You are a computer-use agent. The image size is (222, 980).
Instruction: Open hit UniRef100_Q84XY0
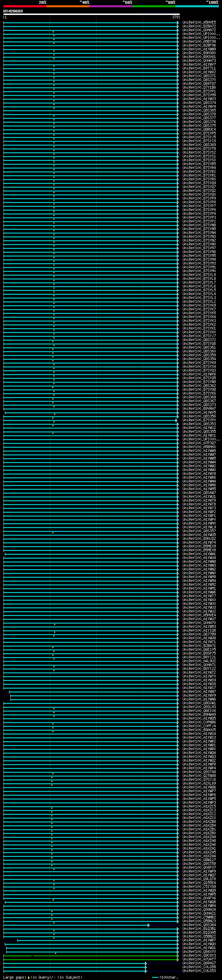(x=199, y=951)
